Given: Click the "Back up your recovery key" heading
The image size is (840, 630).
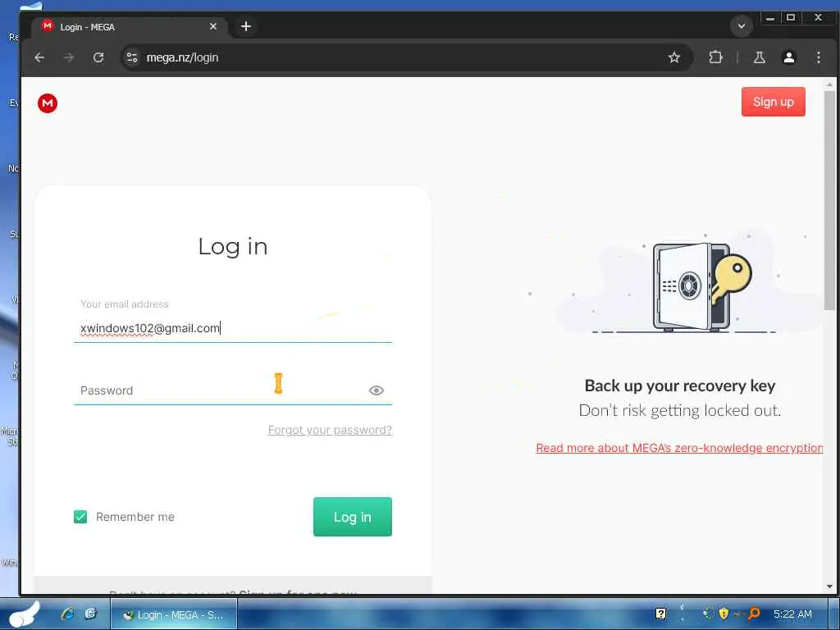Looking at the screenshot, I should point(680,386).
